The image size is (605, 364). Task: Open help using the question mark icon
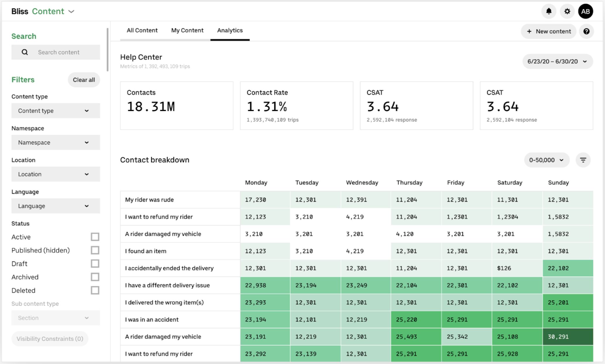pyautogui.click(x=586, y=31)
